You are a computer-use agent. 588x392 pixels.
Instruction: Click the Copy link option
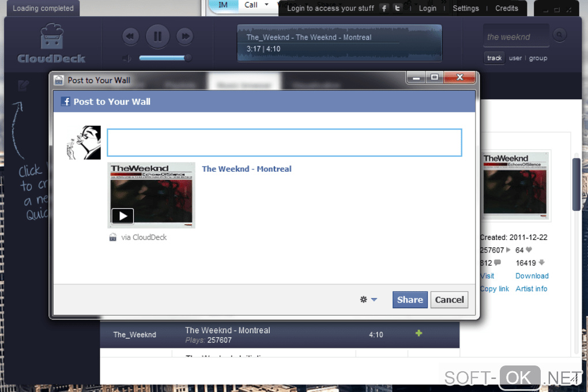pyautogui.click(x=495, y=289)
